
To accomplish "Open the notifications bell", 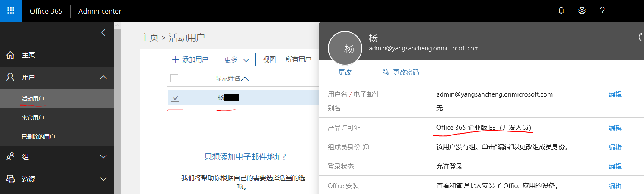I will (x=561, y=11).
